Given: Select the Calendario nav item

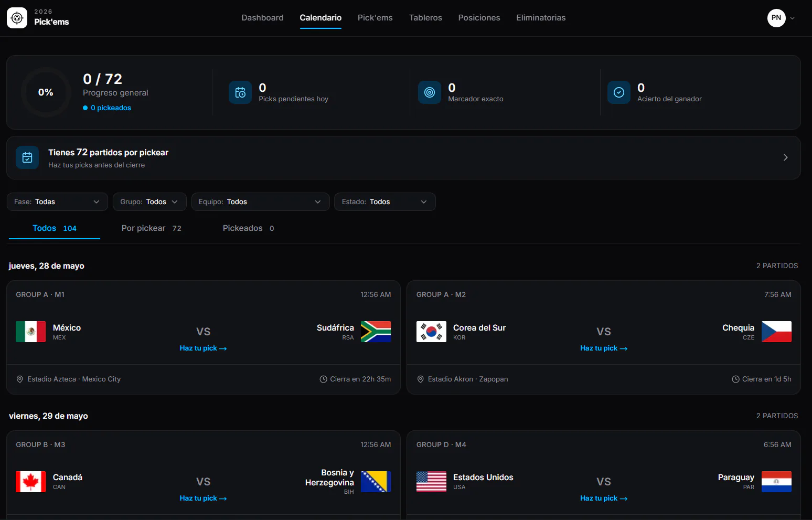Looking at the screenshot, I should coord(320,18).
